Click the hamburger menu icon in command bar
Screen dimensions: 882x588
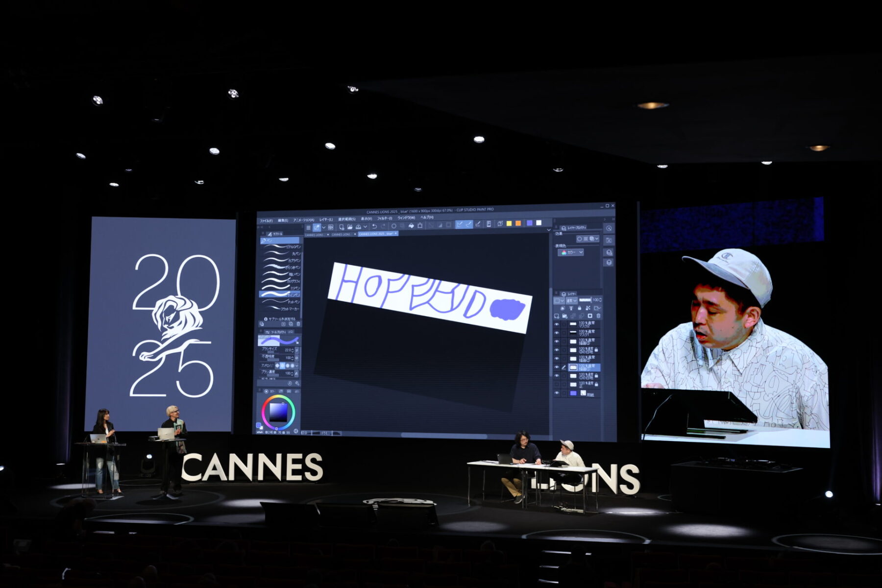[x=308, y=227]
